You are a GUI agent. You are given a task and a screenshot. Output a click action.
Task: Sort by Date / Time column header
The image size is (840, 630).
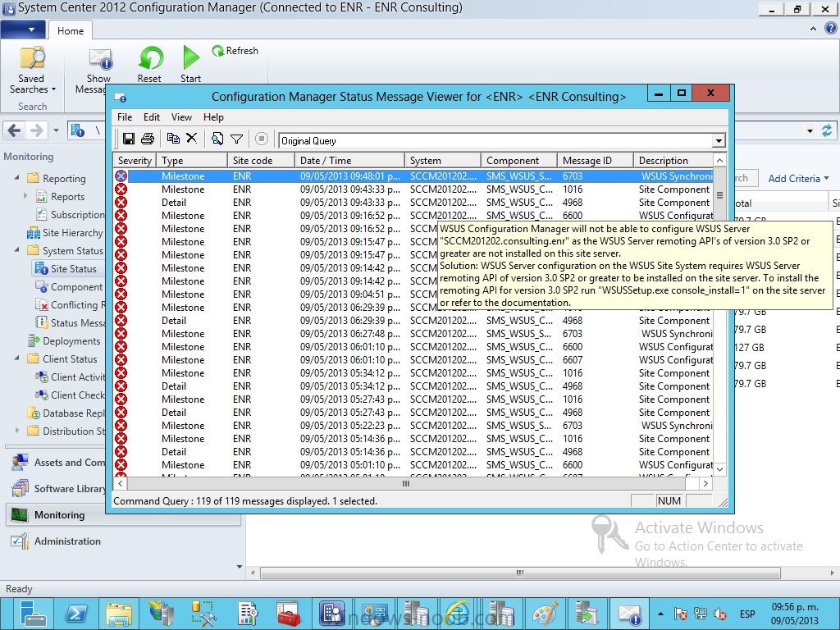pyautogui.click(x=349, y=160)
